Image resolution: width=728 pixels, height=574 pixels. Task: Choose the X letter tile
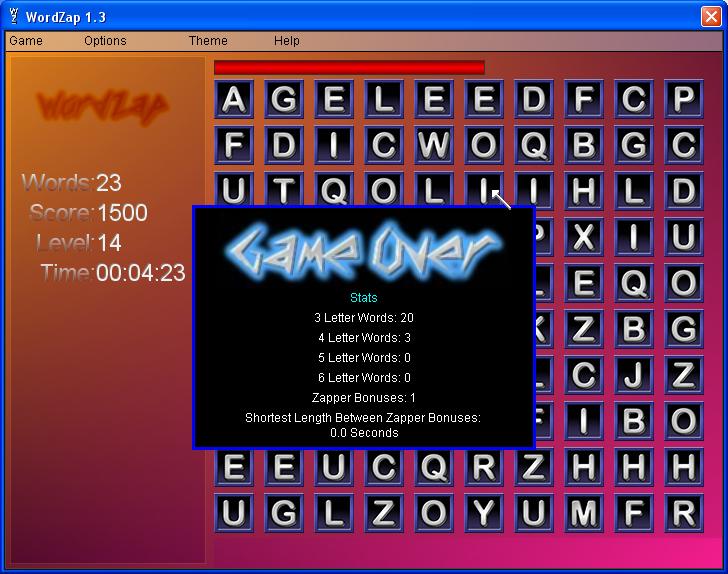(584, 237)
